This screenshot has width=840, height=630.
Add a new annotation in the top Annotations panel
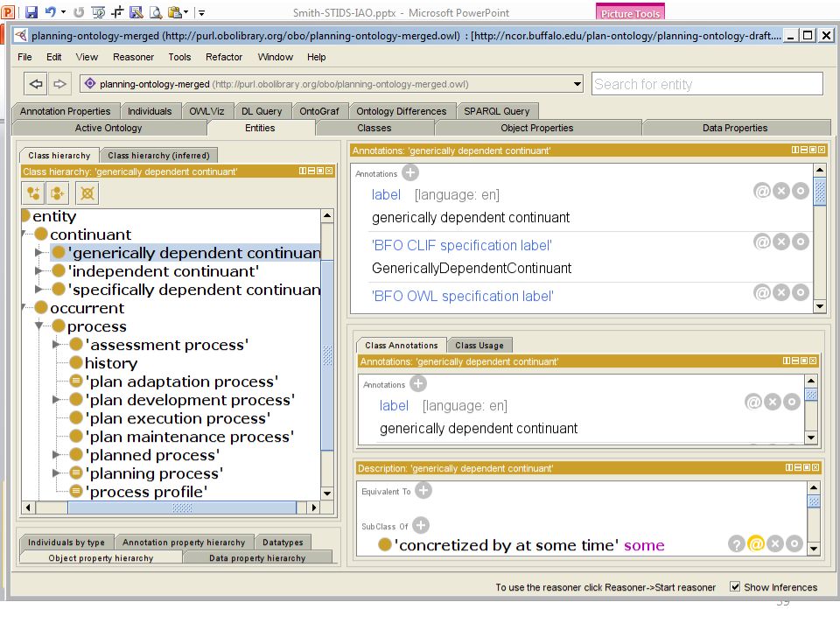[x=410, y=173]
